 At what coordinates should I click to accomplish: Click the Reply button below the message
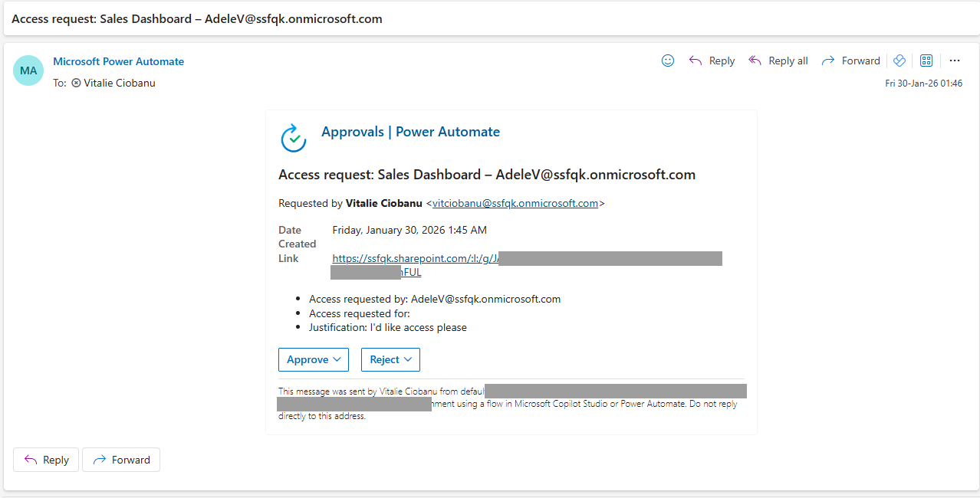click(46, 460)
